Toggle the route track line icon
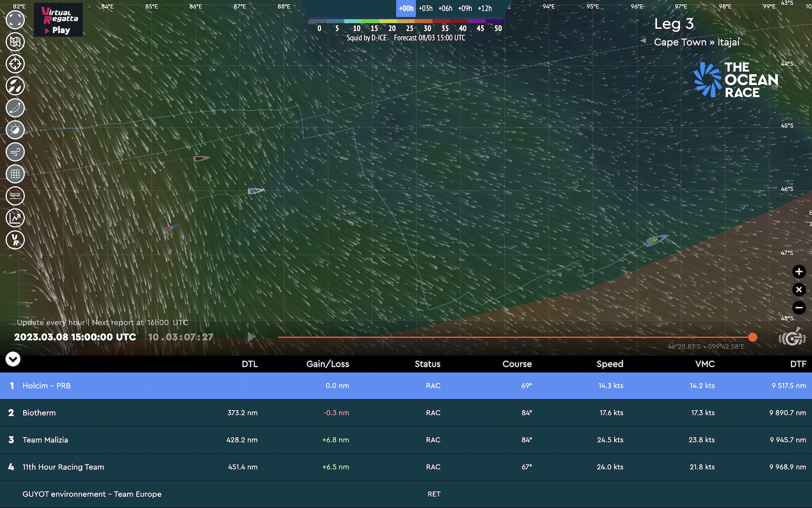 15,108
